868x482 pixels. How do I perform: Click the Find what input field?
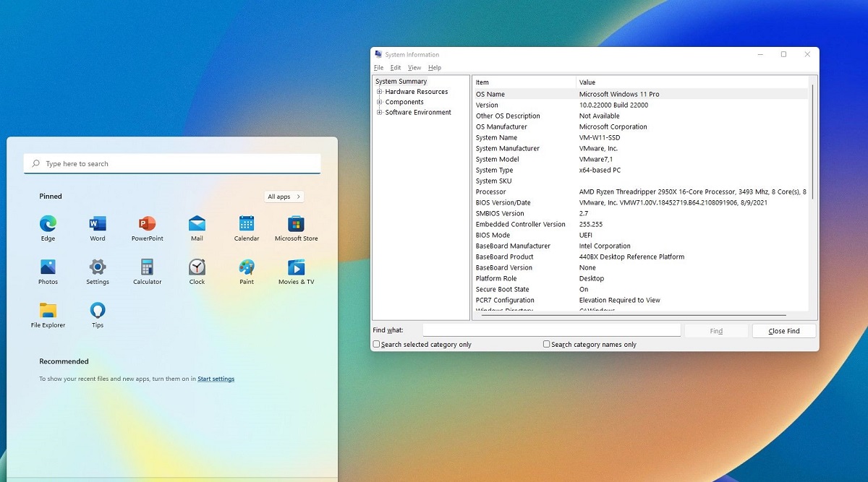[x=551, y=330]
